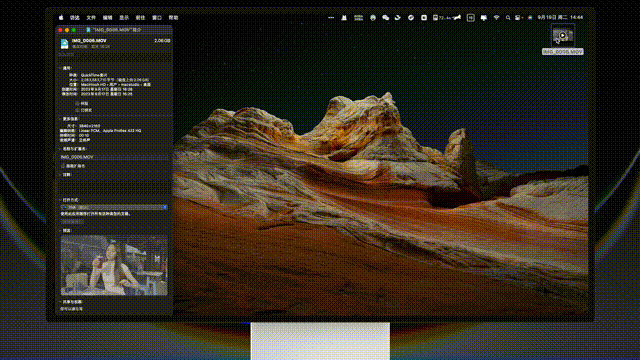The height and width of the screenshot is (360, 640).
Task: Click the 全部更改 (Change All) button
Action: click(x=72, y=222)
